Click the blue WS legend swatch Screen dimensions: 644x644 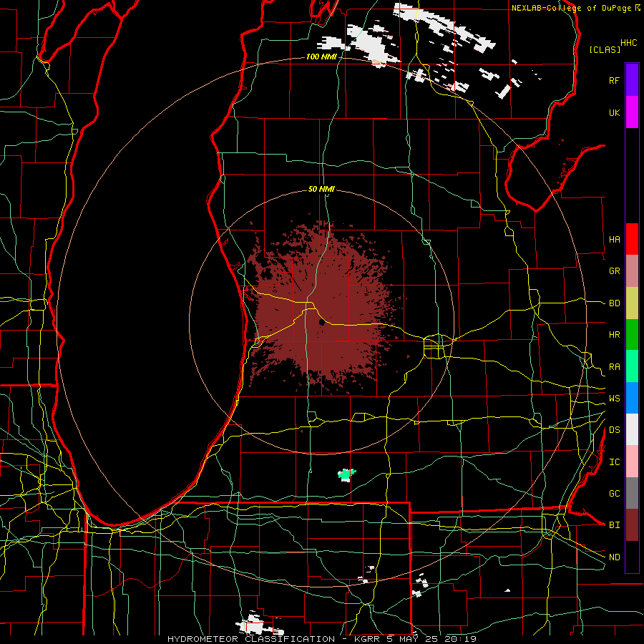(632, 398)
